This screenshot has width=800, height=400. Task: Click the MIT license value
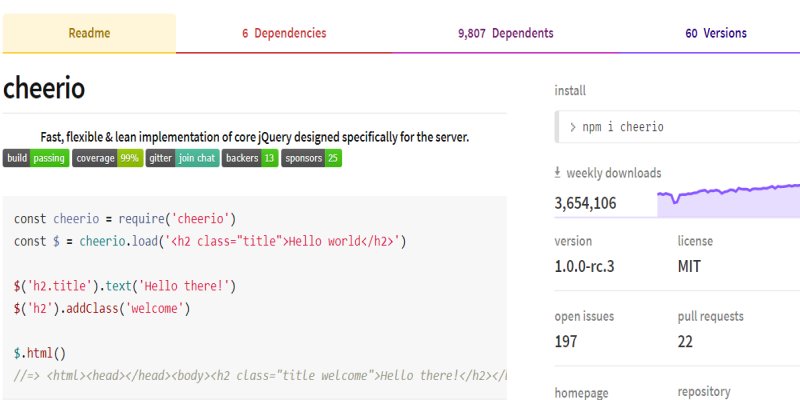689,266
